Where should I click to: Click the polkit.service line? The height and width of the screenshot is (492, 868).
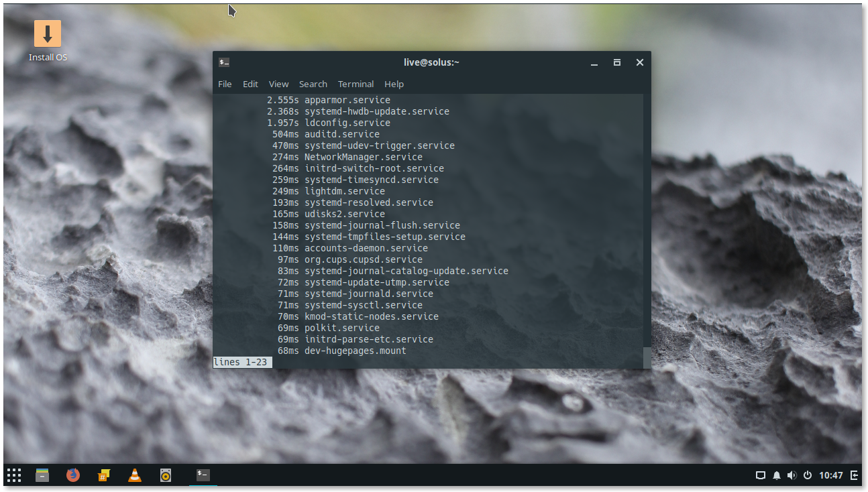329,328
